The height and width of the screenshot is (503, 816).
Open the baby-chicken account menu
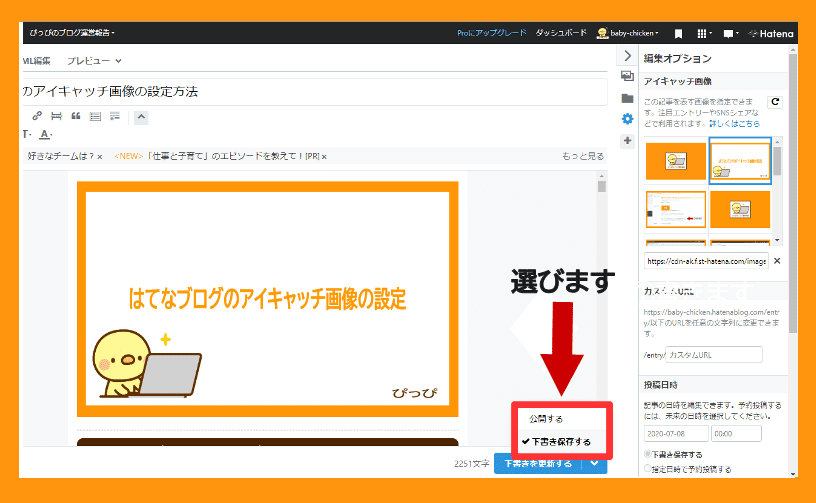click(x=628, y=33)
